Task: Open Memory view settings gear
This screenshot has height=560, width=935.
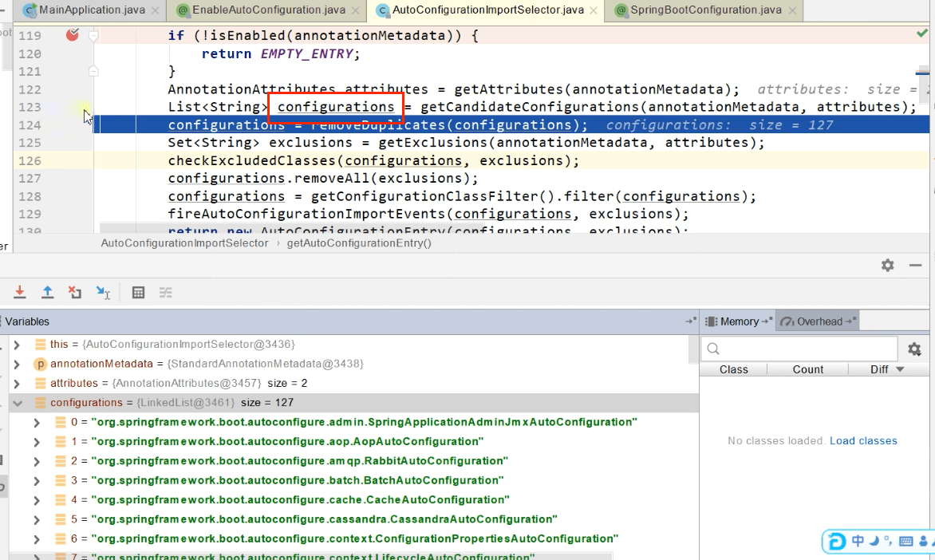Action: click(914, 349)
